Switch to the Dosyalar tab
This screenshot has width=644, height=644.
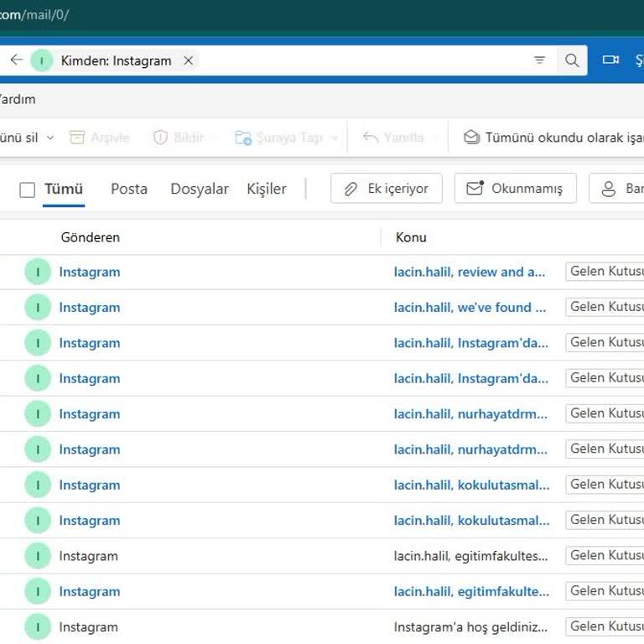200,189
